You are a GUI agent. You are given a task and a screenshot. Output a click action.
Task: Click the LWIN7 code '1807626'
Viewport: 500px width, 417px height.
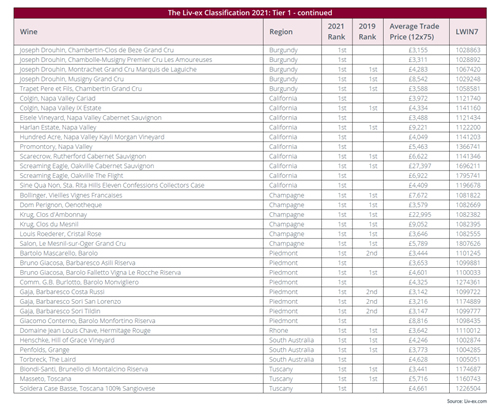tap(468, 244)
